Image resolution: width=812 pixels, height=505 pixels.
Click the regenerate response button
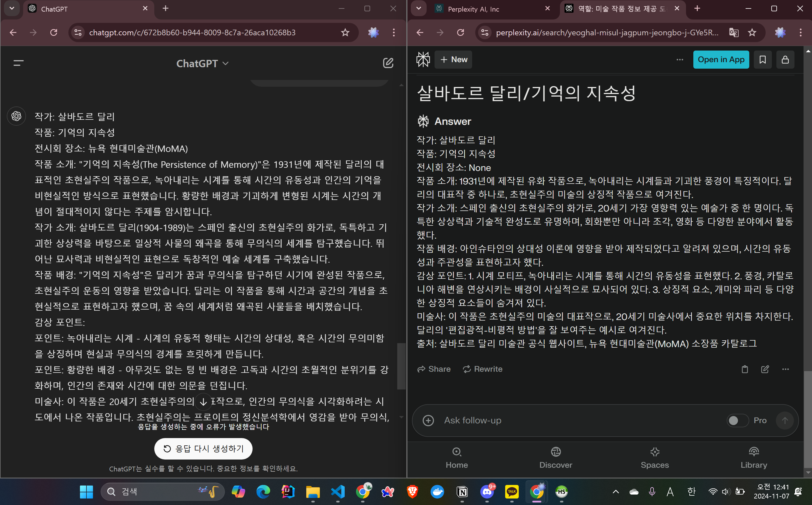tap(203, 449)
